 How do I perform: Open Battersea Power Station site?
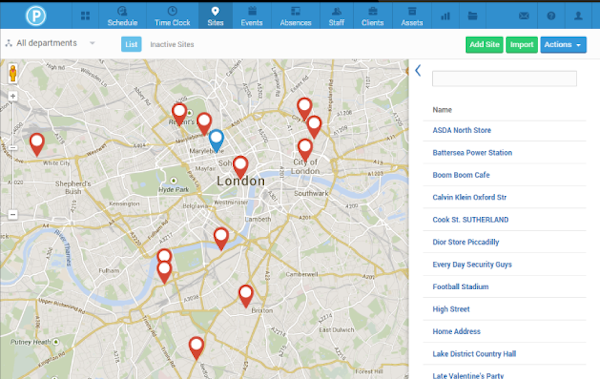click(472, 153)
